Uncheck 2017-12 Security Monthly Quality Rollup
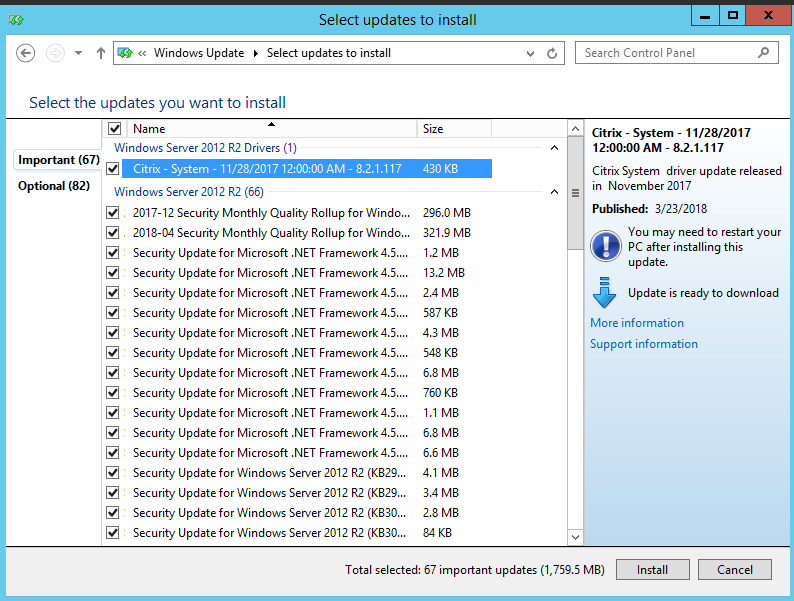Screen dimensions: 794x601 pos(112,213)
